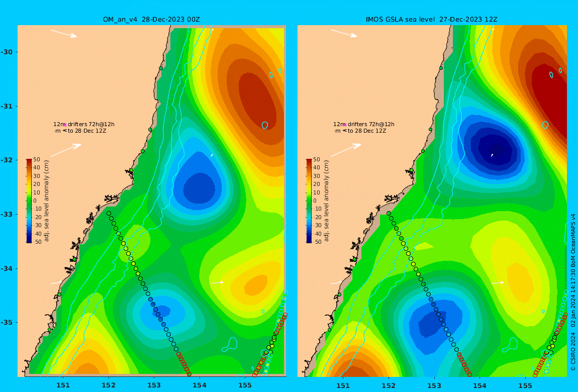Click longitude 151 under the IMOS GSLA map
578x392 pixels.
pos(343,385)
